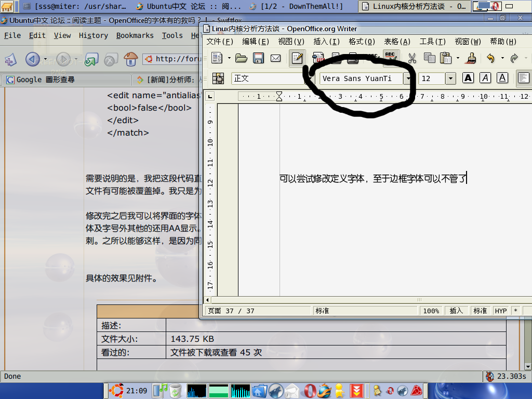
Task: Open the trash can in bottom panel
Action: [x=176, y=391]
